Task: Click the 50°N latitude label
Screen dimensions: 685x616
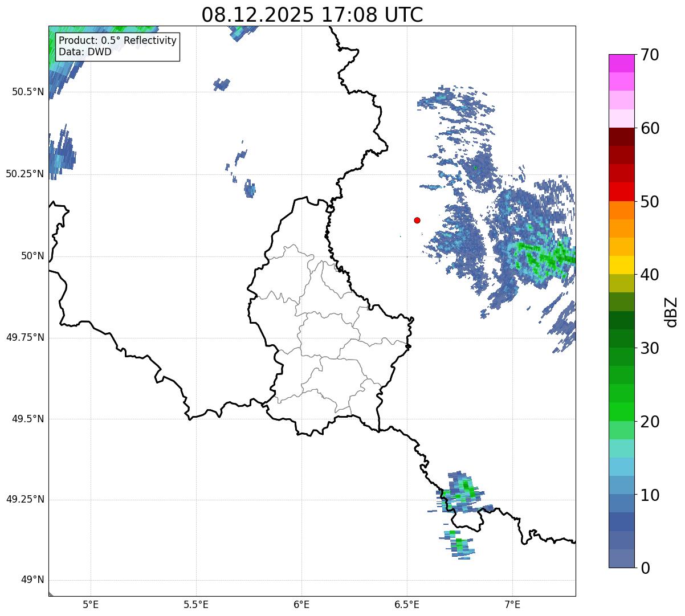Action: 32,256
